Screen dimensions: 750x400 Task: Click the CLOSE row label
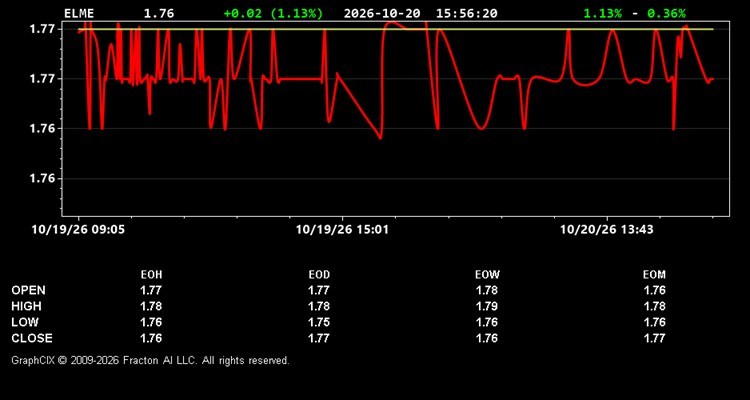tap(32, 338)
